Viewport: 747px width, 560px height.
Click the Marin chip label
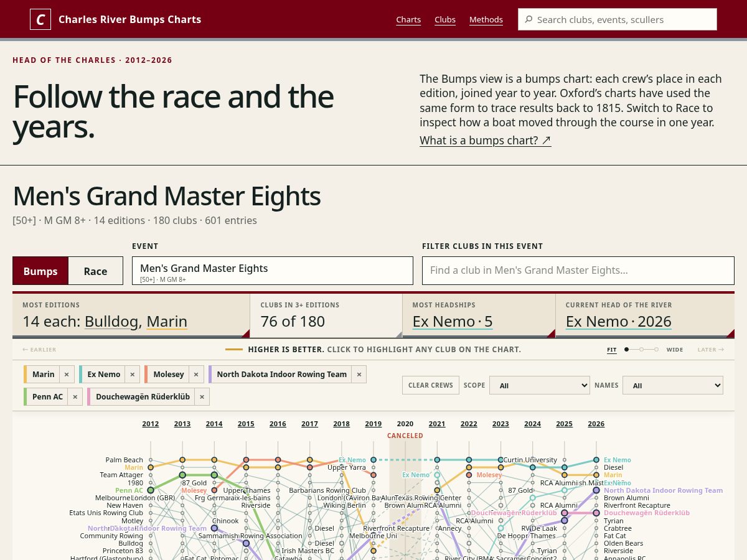44,375
